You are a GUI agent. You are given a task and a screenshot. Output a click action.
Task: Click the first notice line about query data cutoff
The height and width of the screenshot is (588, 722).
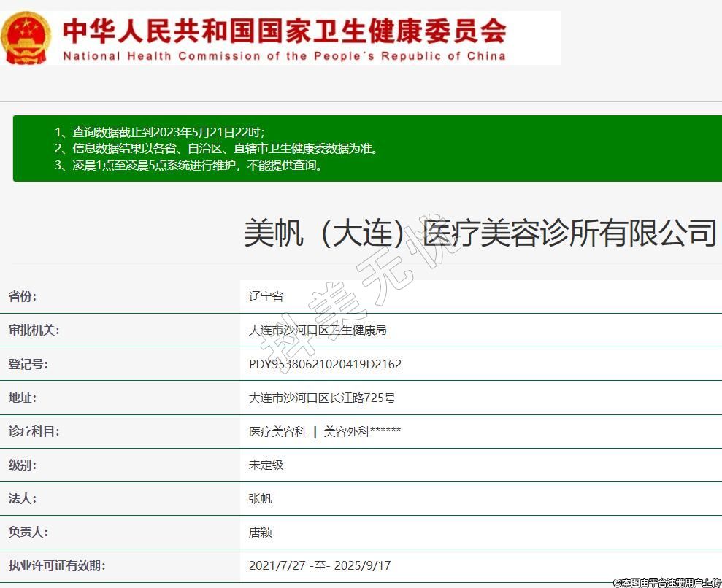[x=160, y=132]
